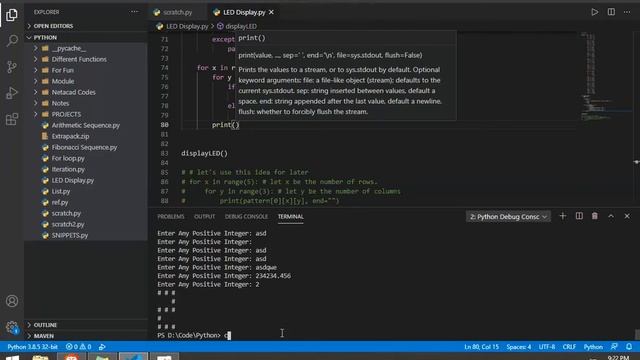640x360 pixels.
Task: Open Fibonacci Sequence.py file
Action: 86,147
